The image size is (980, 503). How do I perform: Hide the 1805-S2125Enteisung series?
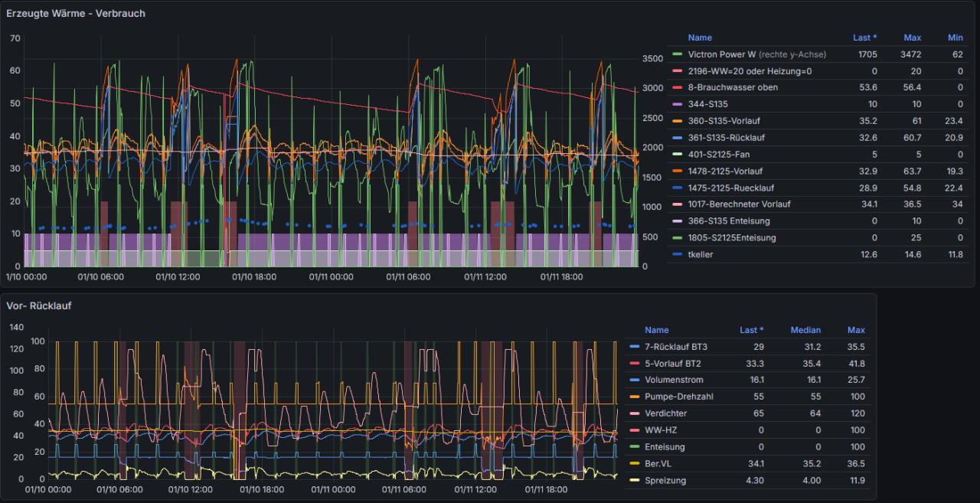click(732, 238)
